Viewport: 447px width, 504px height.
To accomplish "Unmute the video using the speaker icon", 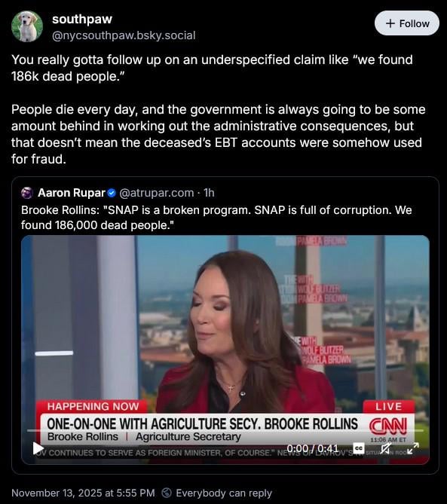I will click(385, 448).
